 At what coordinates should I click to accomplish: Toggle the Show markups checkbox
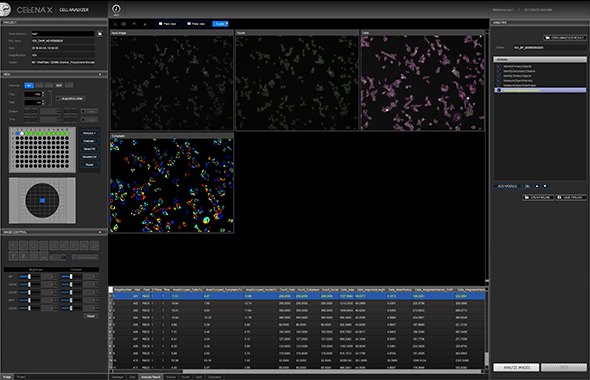pos(74,257)
